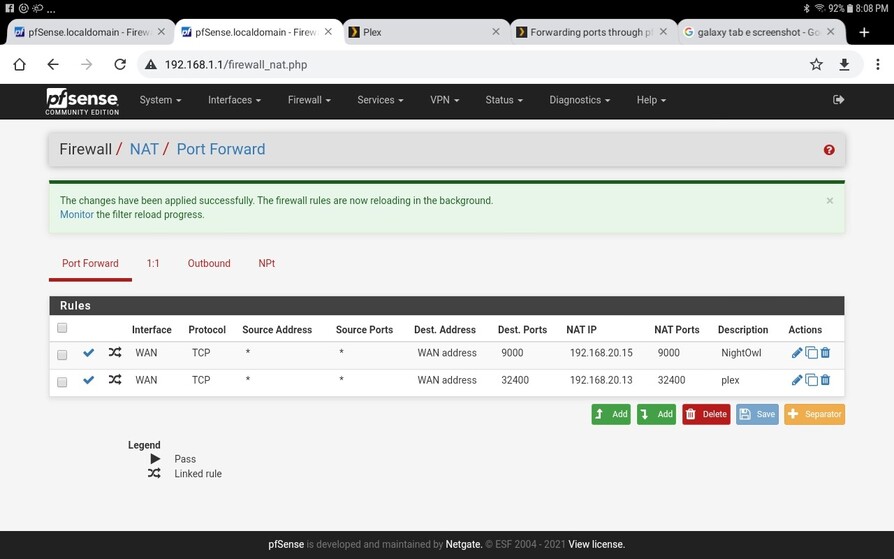Select the Port Forward tab

coord(90,264)
